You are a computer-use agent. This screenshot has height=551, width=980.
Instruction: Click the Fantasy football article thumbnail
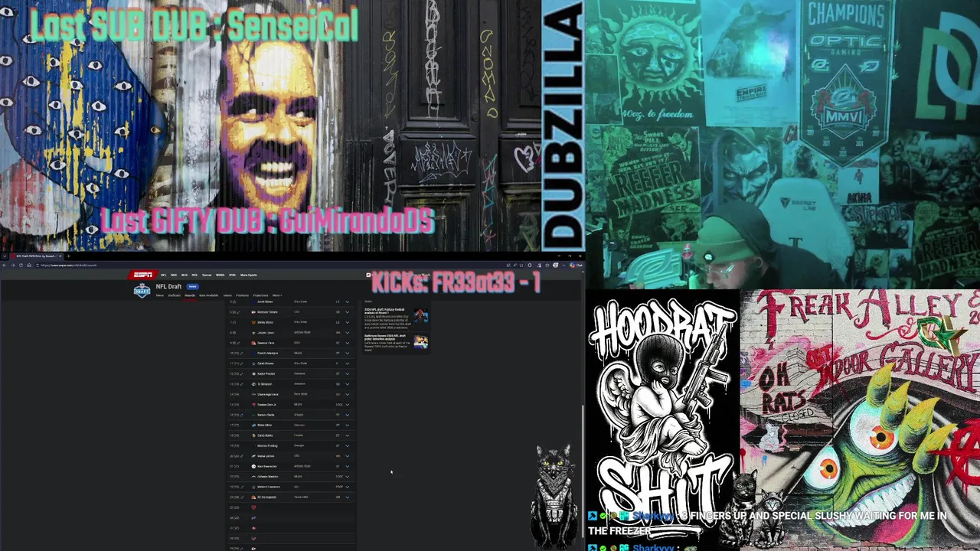click(420, 316)
